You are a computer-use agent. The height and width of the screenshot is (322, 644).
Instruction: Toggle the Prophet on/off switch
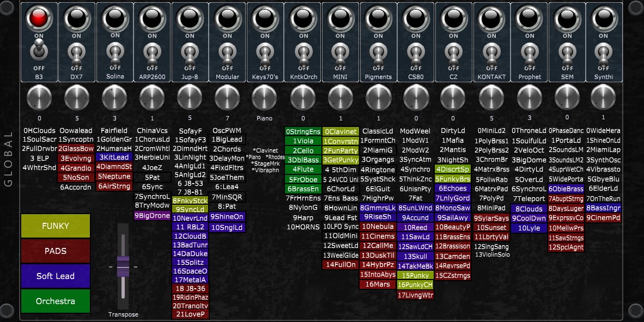tap(529, 53)
